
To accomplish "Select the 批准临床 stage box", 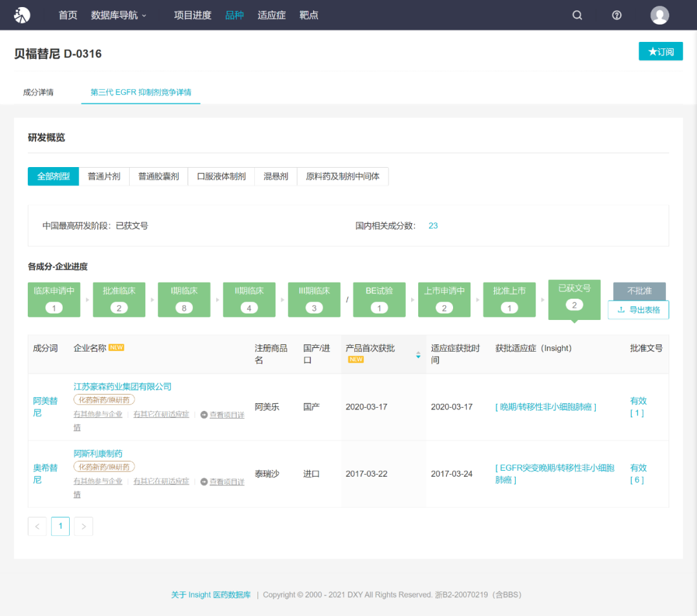I will (x=119, y=299).
